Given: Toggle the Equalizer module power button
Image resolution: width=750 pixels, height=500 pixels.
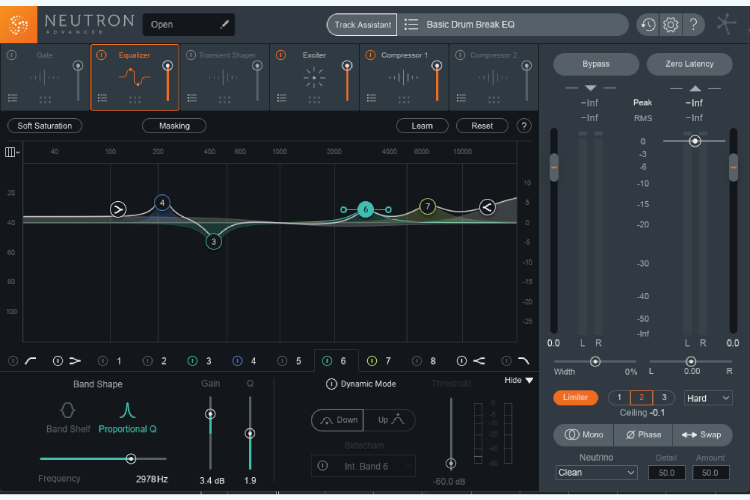Looking at the screenshot, I should tap(101, 55).
